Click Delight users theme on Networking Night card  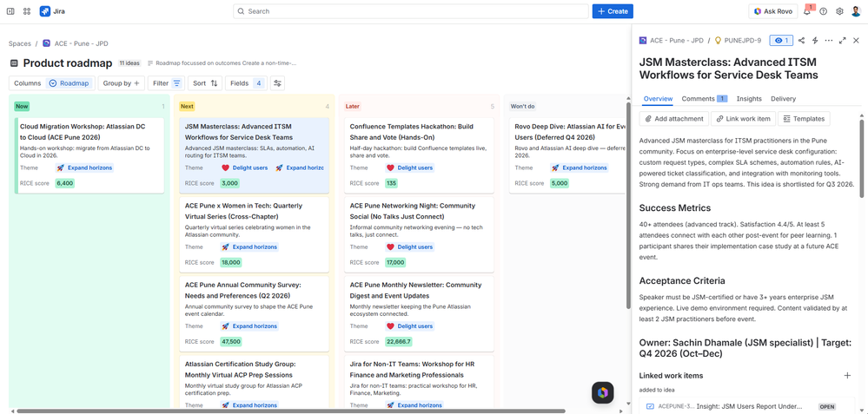tap(410, 247)
